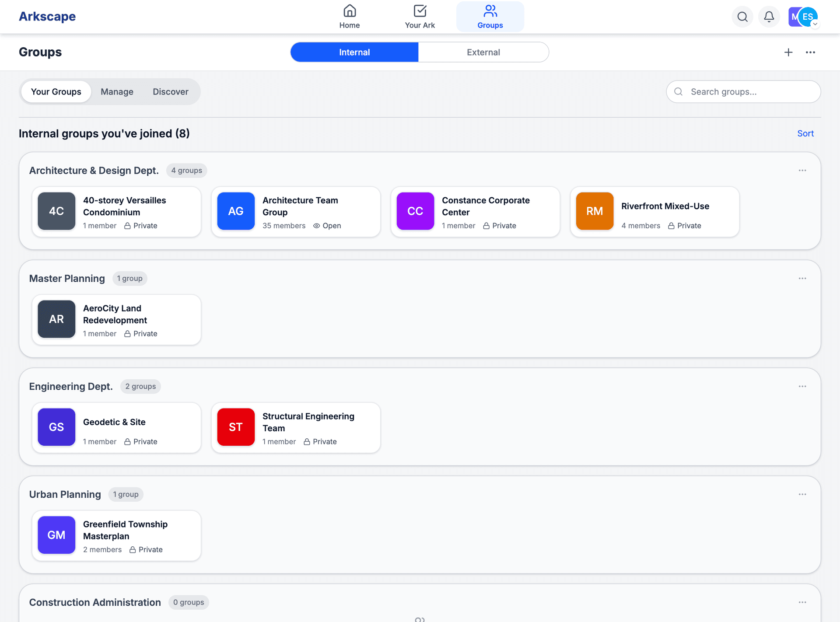The width and height of the screenshot is (840, 622).
Task: Open the Master Planning section options menu
Action: 802,278
